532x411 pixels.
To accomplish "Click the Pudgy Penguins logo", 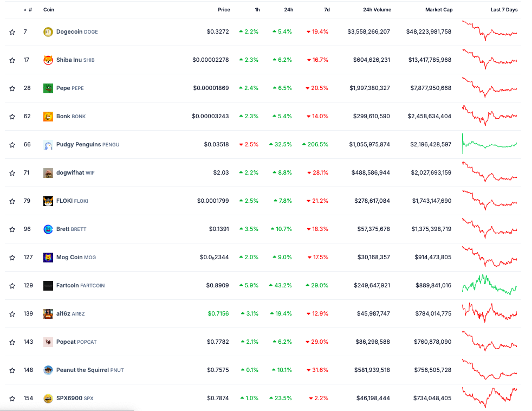I will point(48,145).
